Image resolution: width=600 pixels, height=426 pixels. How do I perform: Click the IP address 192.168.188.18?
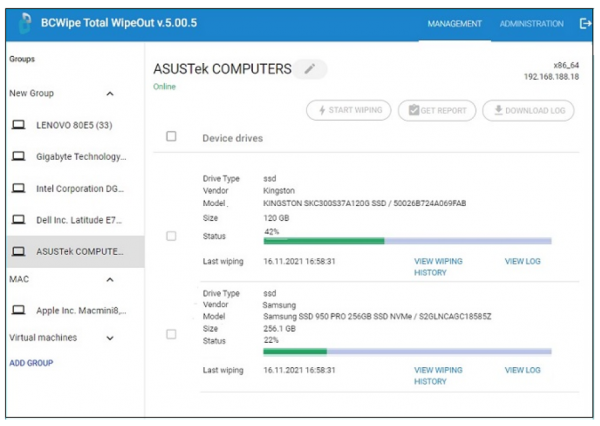click(x=551, y=77)
